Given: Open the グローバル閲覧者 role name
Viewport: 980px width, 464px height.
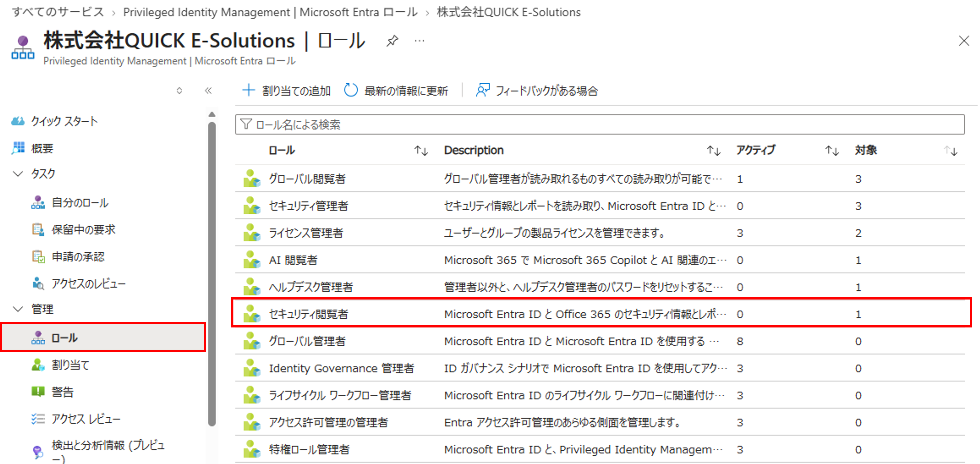Looking at the screenshot, I should click(307, 179).
